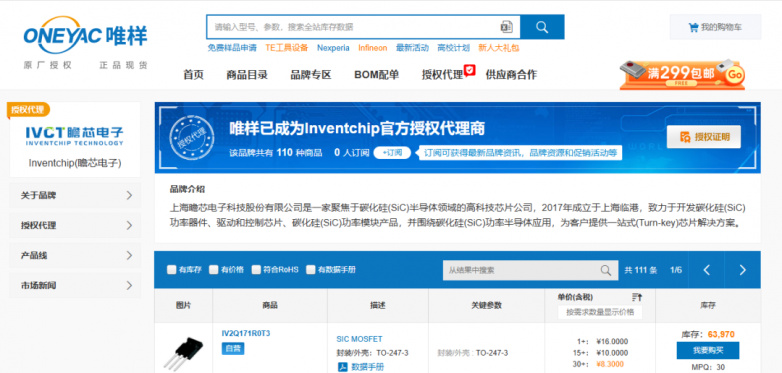Image resolution: width=782 pixels, height=373 pixels.
Task: Click the 最新活动 link
Action: [x=412, y=48]
